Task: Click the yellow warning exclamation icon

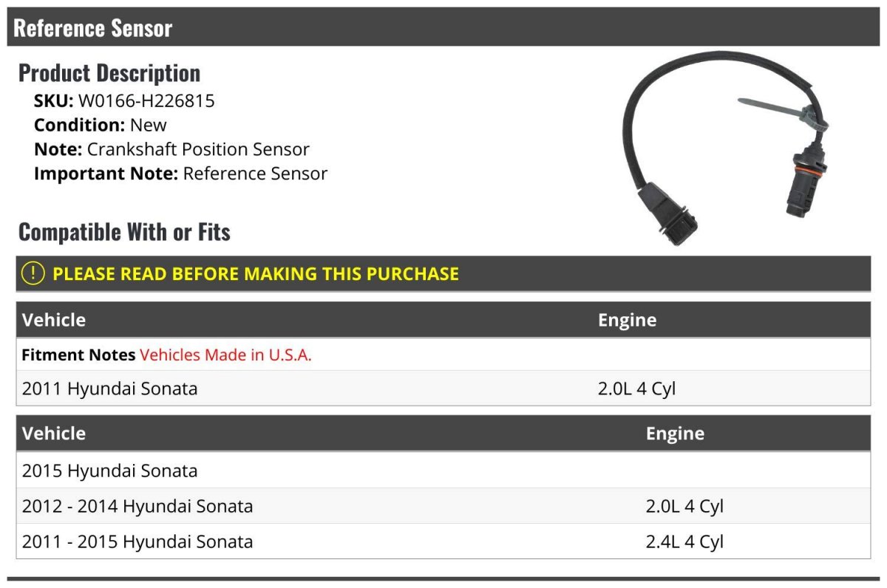Action: [33, 273]
